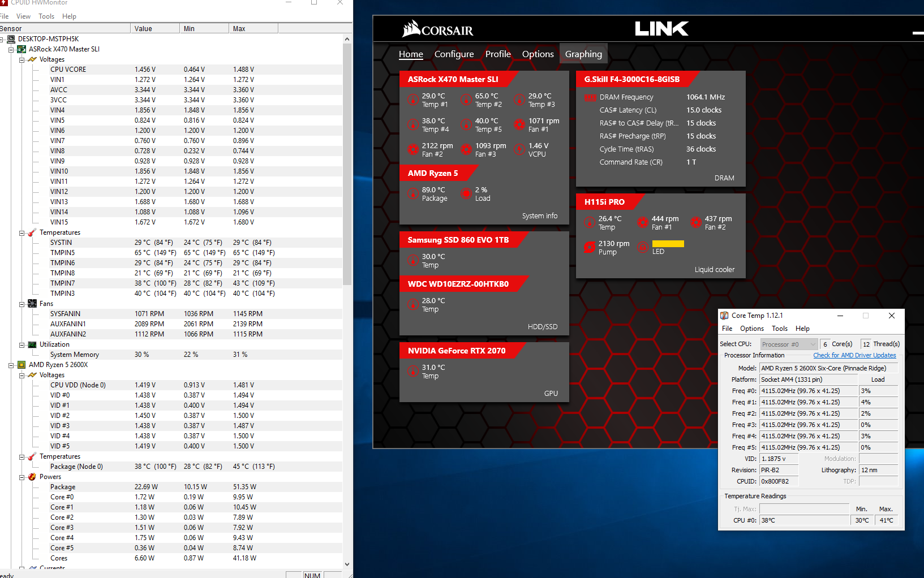Collapse the AMD Ryzen 5 2600X node
Image resolution: width=924 pixels, height=578 pixels.
(11, 365)
